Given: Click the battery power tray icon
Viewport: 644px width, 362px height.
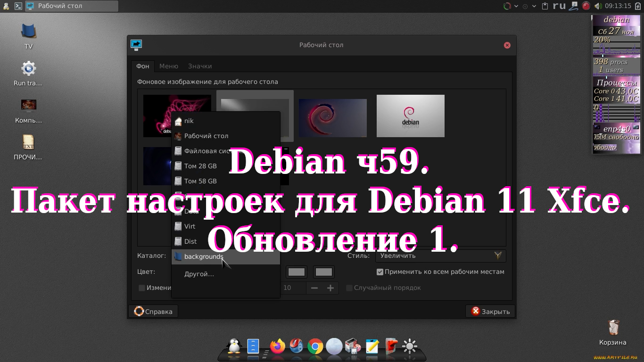Looking at the screenshot, I should click(x=639, y=6).
